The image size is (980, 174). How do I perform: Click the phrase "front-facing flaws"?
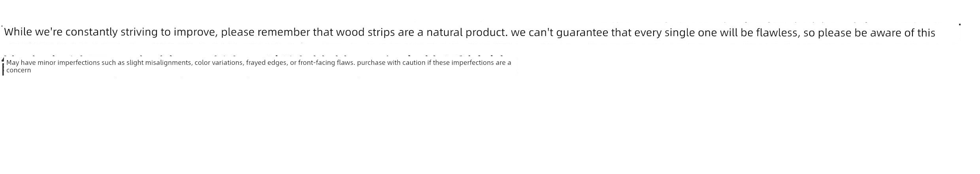tap(326, 62)
